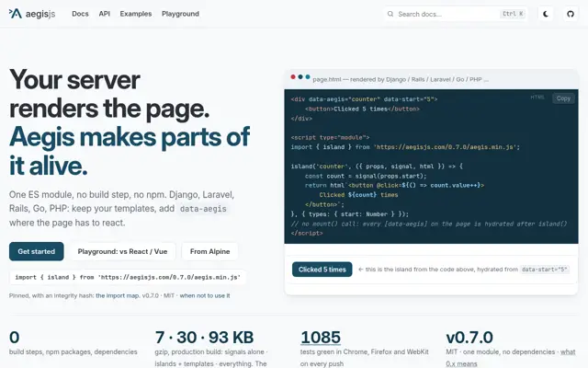The height and width of the screenshot is (368, 588).
Task: Click the 7 · 30 · 93 KB stat
Action: tap(204, 338)
